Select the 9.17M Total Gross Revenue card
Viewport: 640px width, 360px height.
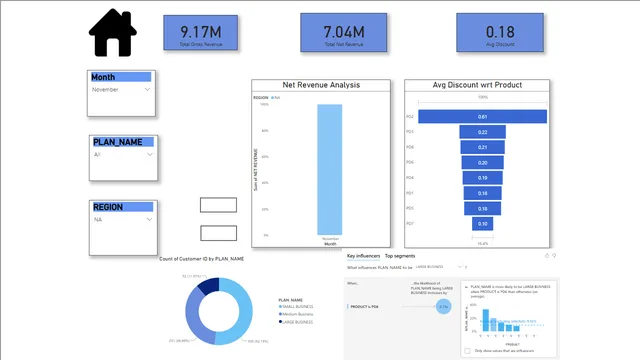pyautogui.click(x=200, y=33)
